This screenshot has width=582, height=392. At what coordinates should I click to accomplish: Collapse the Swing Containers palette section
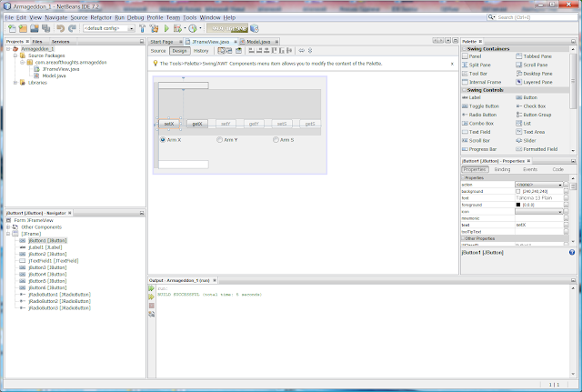[x=465, y=49]
